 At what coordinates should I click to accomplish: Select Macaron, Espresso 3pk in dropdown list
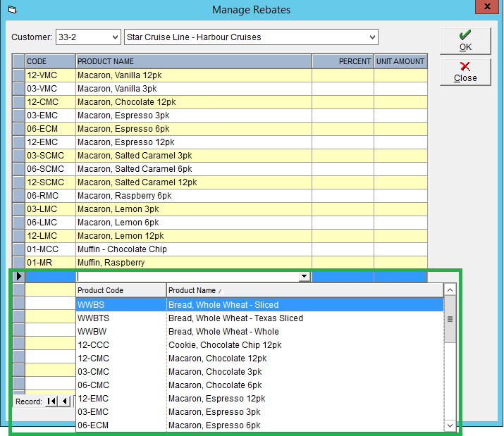(259, 412)
